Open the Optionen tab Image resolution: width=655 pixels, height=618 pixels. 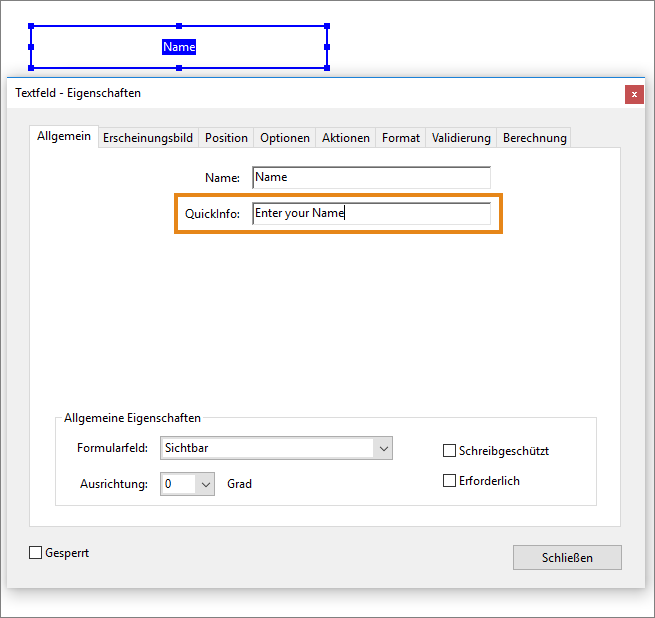[x=285, y=138]
